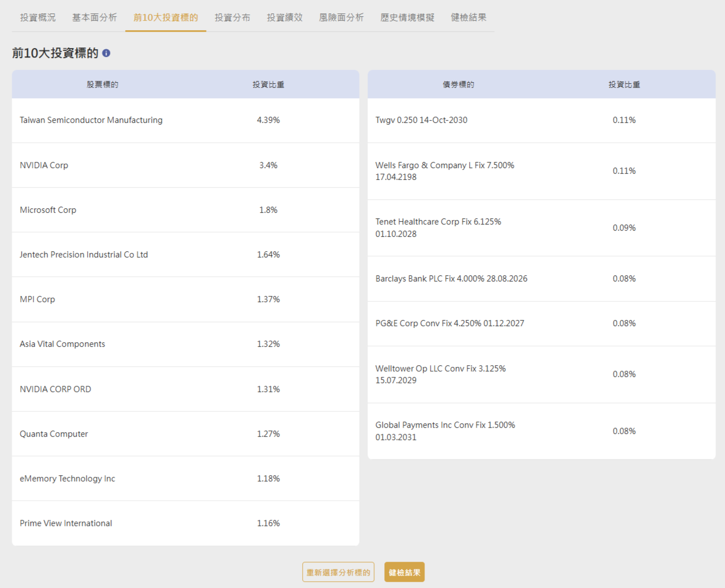
Task: Click 投資比重 header in bond table
Action: pos(624,84)
